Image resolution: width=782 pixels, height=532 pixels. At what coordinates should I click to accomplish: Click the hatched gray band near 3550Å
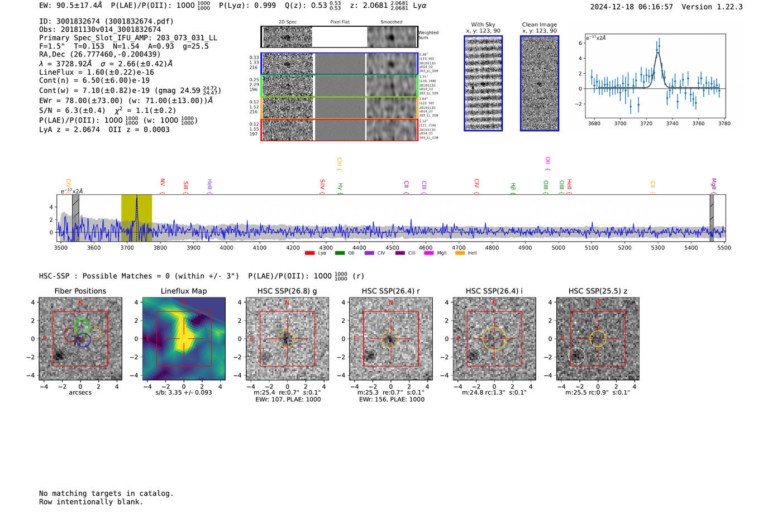[x=75, y=218]
